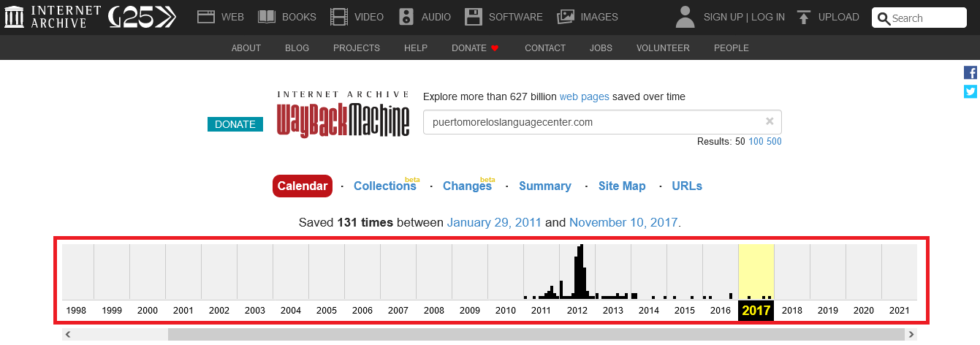Click the tallest 2012 capture bar

[582, 271]
